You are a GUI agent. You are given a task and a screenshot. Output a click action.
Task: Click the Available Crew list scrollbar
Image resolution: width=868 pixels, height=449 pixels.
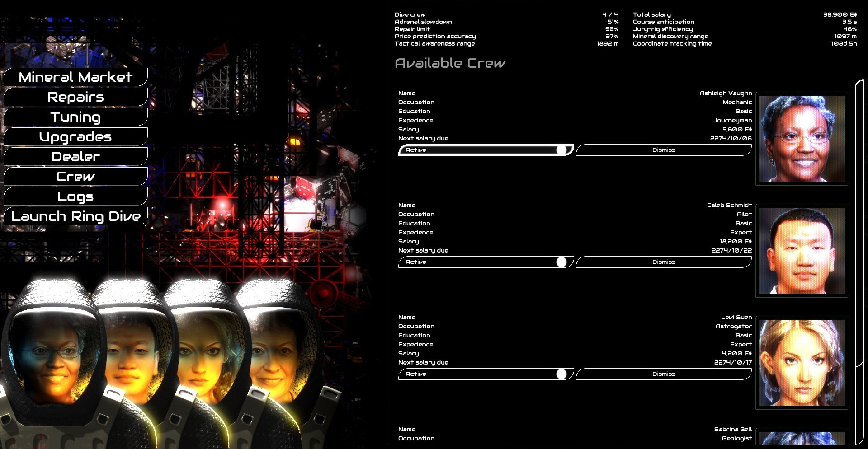859,262
